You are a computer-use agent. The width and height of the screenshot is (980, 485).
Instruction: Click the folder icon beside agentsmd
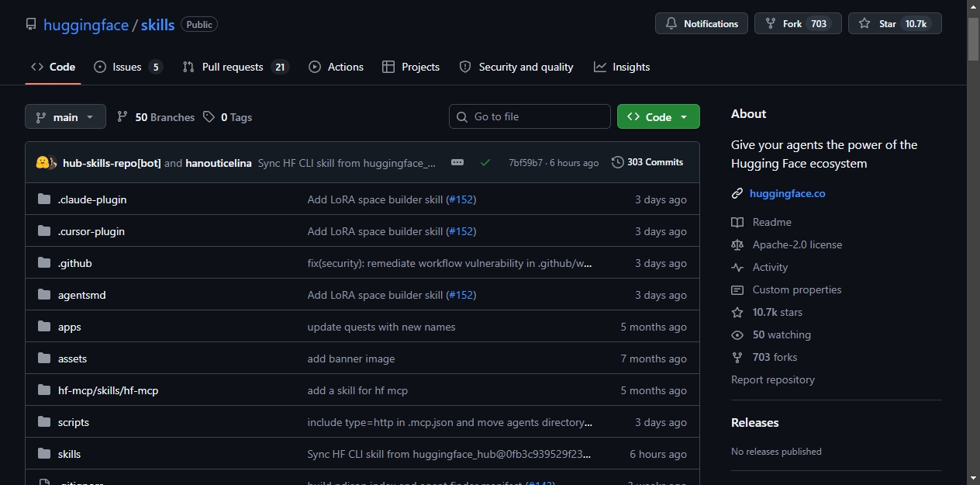click(44, 295)
